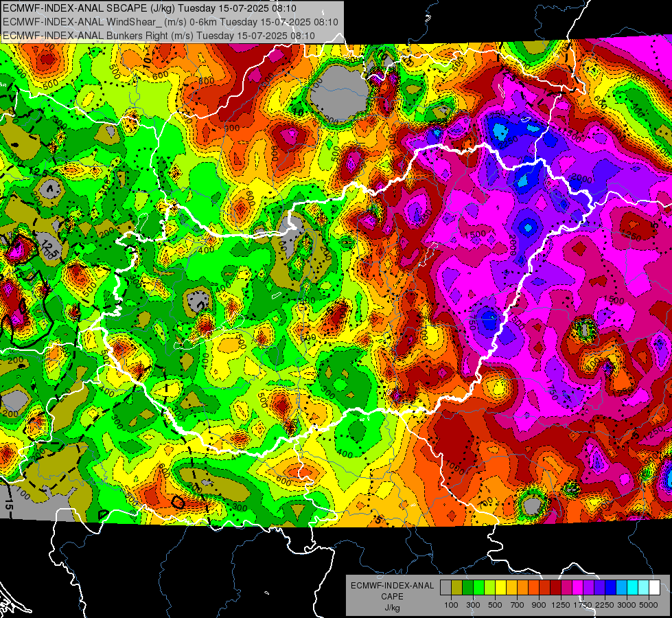Pick the brick red legend swatch after 900
Screen dimensions: 672x618
(545, 588)
